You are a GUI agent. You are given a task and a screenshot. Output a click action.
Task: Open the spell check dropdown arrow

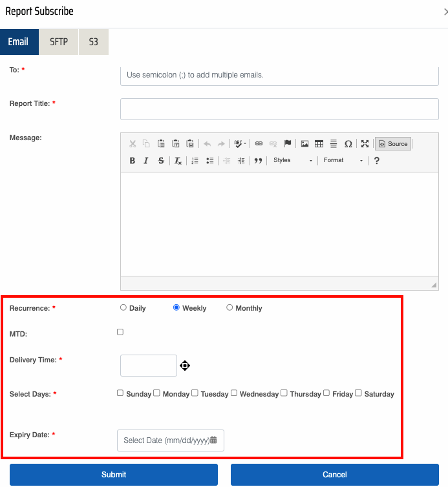pyautogui.click(x=245, y=144)
